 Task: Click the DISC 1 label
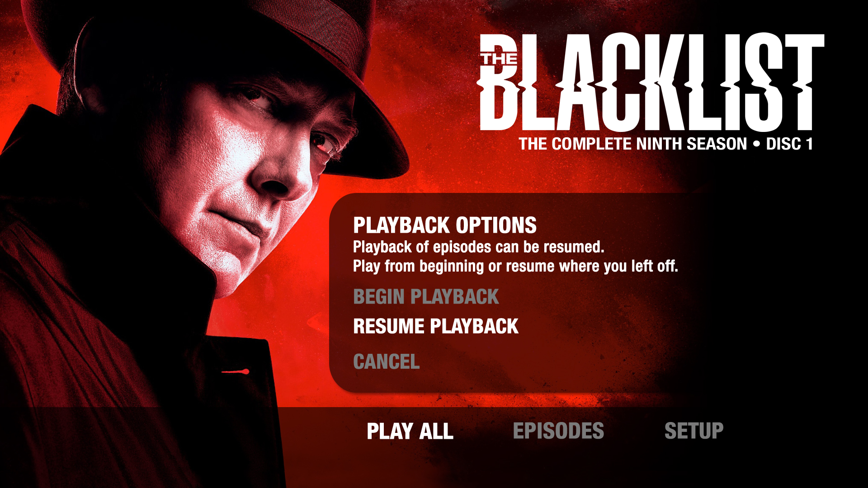point(789,144)
